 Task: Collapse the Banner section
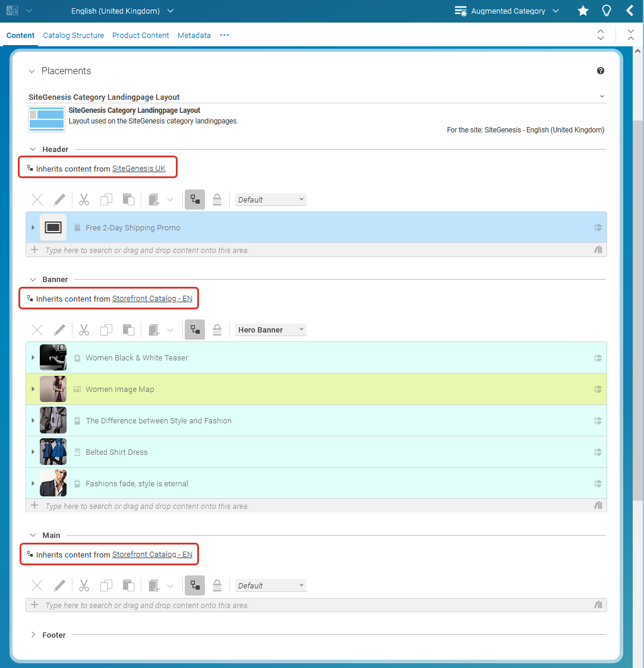(33, 279)
